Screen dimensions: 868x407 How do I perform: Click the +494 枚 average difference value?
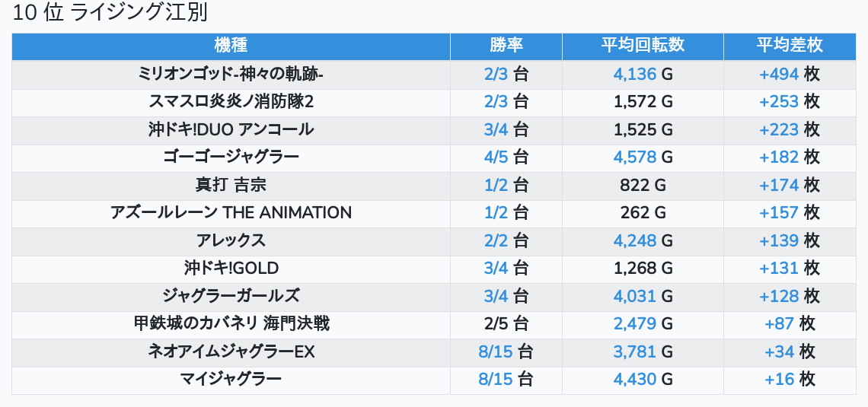pos(790,74)
